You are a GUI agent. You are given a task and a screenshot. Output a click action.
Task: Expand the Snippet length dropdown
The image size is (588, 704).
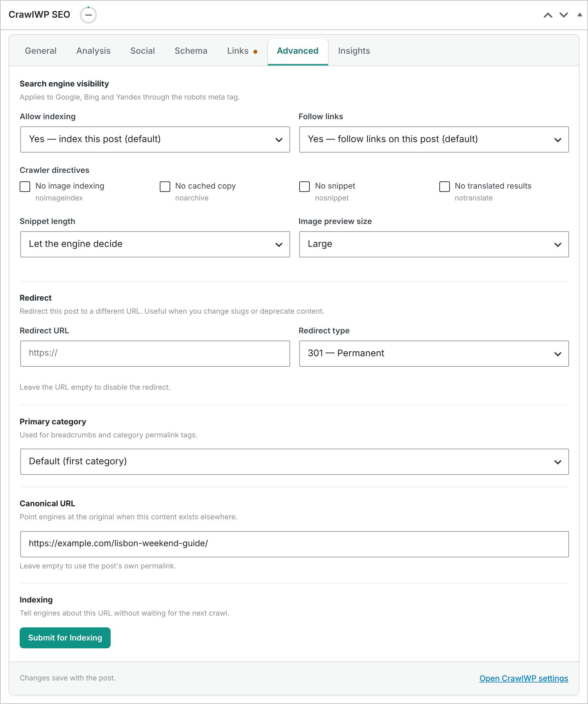pyautogui.click(x=155, y=244)
